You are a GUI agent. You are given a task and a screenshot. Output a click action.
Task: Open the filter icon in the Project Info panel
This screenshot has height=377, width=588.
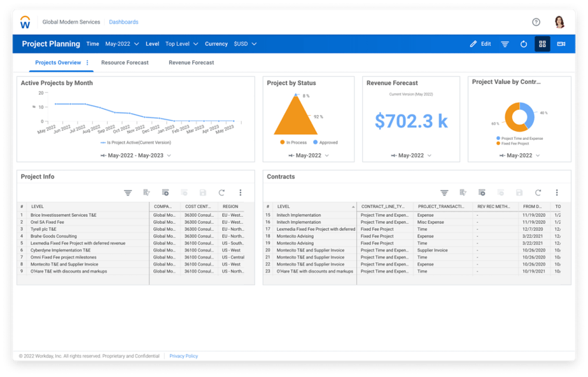click(x=127, y=193)
